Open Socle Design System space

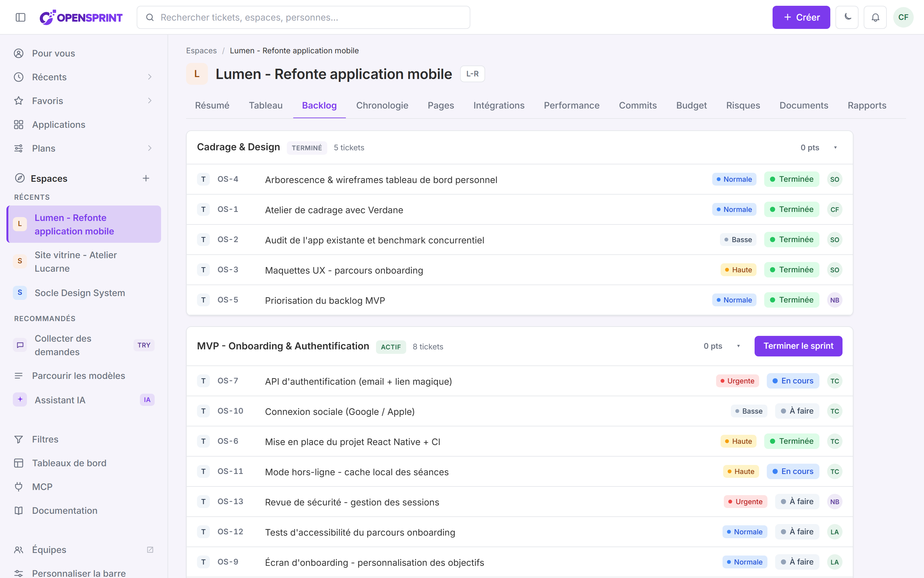click(x=84, y=293)
